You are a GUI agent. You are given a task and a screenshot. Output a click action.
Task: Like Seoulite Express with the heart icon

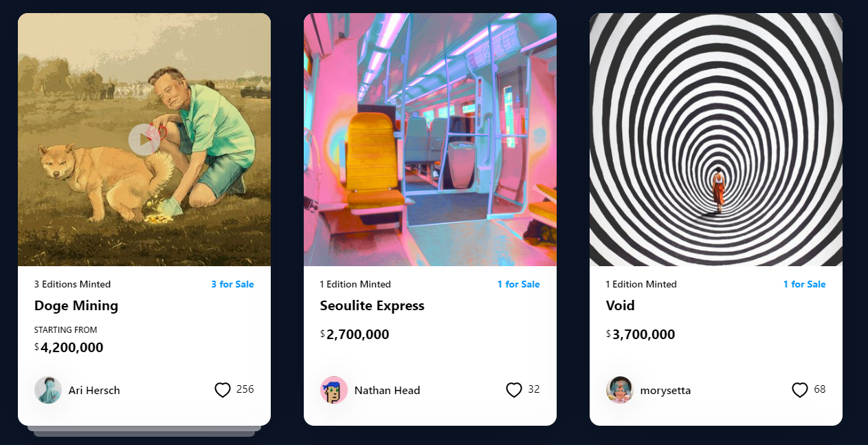click(514, 390)
